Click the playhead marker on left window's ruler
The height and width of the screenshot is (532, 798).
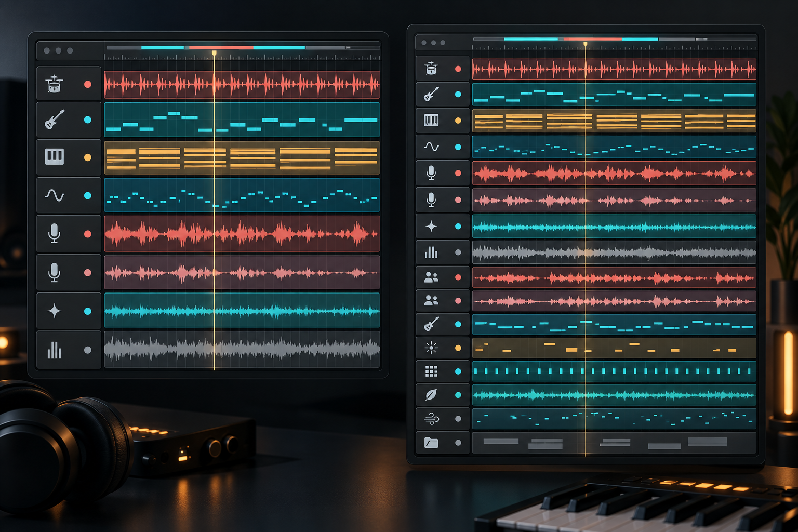coord(214,53)
